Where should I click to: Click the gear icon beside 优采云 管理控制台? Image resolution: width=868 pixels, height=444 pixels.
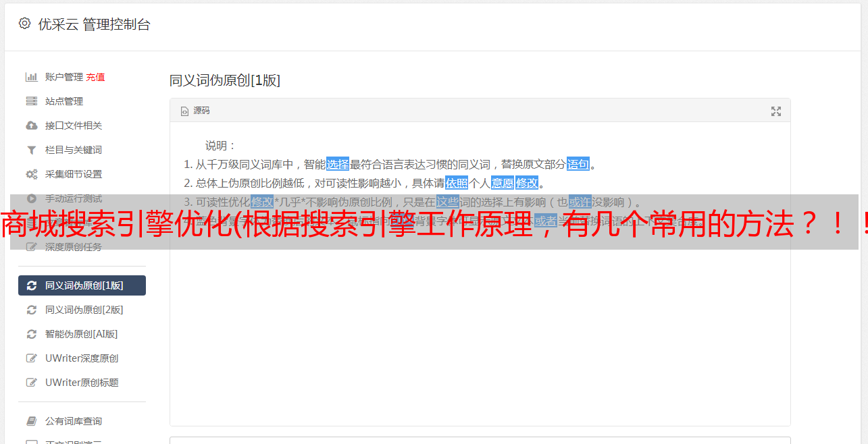click(24, 24)
